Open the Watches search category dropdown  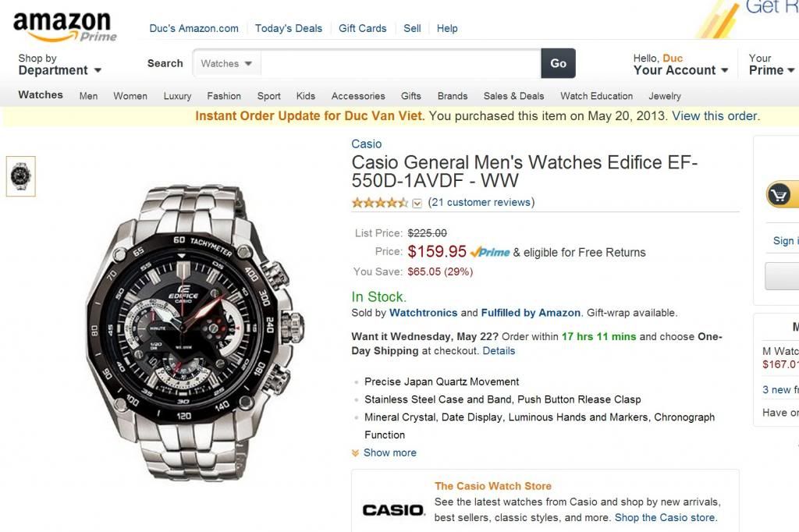(227, 64)
